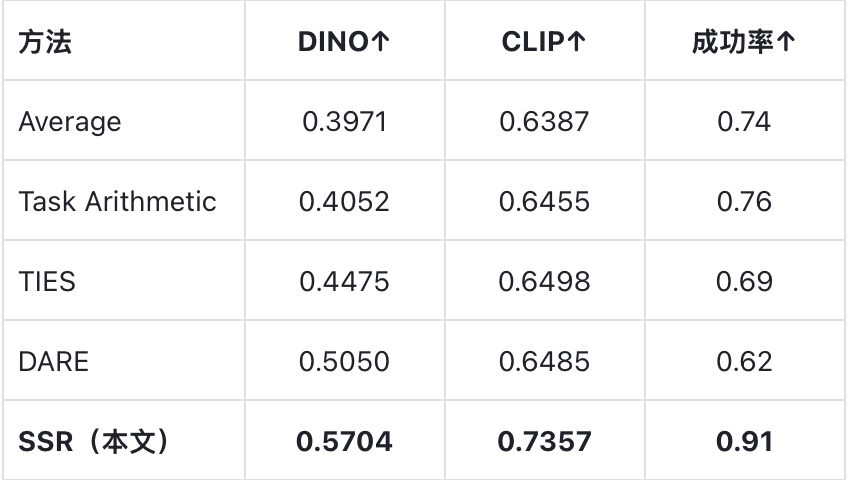Select the bold SSR success rate 0.91

point(744,442)
